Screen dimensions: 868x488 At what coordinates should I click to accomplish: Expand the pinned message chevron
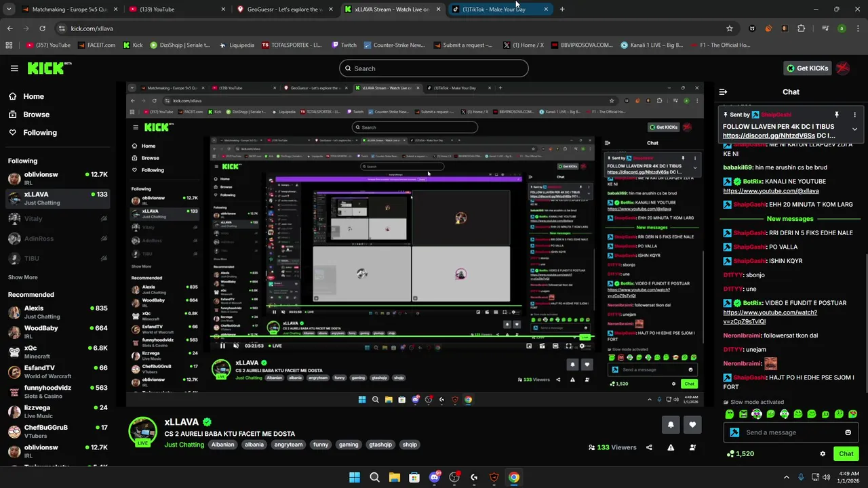tap(854, 129)
